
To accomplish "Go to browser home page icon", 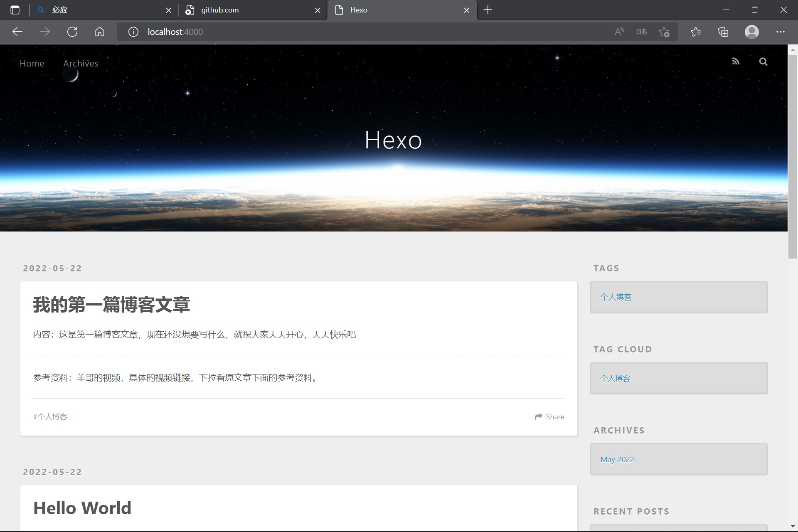I will (100, 32).
